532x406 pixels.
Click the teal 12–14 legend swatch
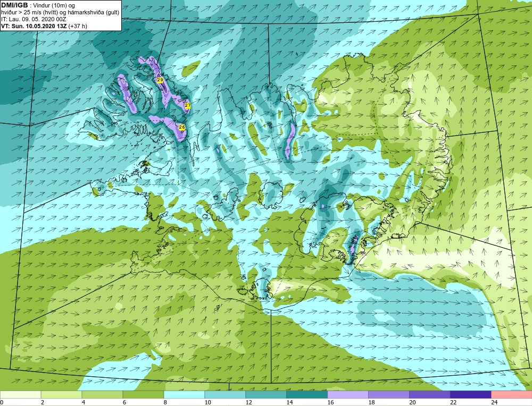click(x=266, y=394)
